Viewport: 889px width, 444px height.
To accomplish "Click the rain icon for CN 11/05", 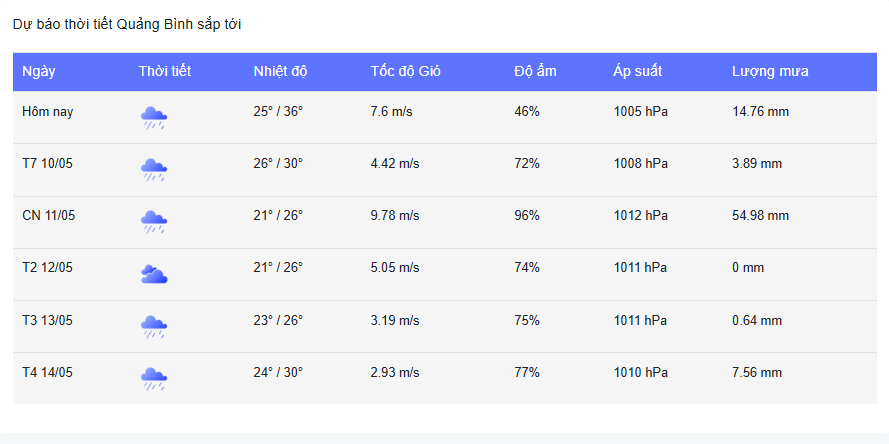I will [154, 222].
